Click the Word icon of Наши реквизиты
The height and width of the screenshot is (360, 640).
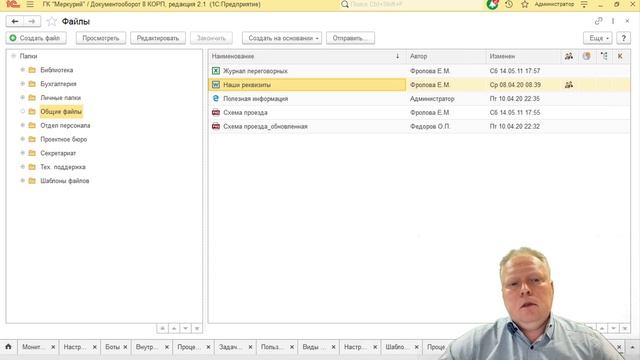point(216,85)
